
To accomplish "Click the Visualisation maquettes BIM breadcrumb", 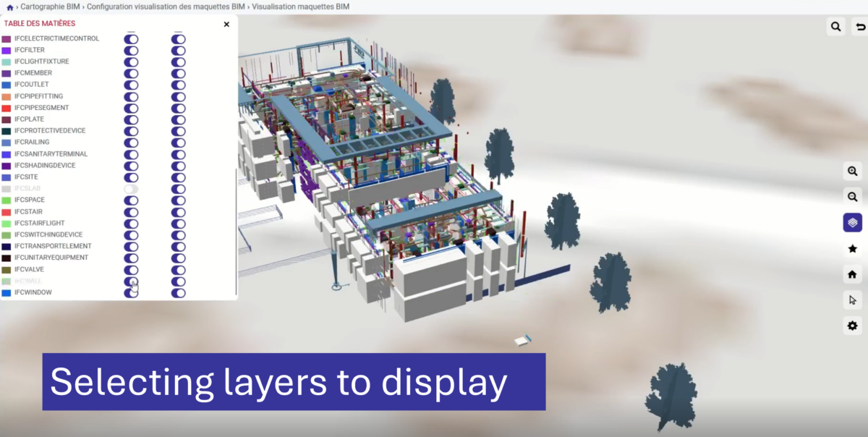I will pyautogui.click(x=300, y=7).
